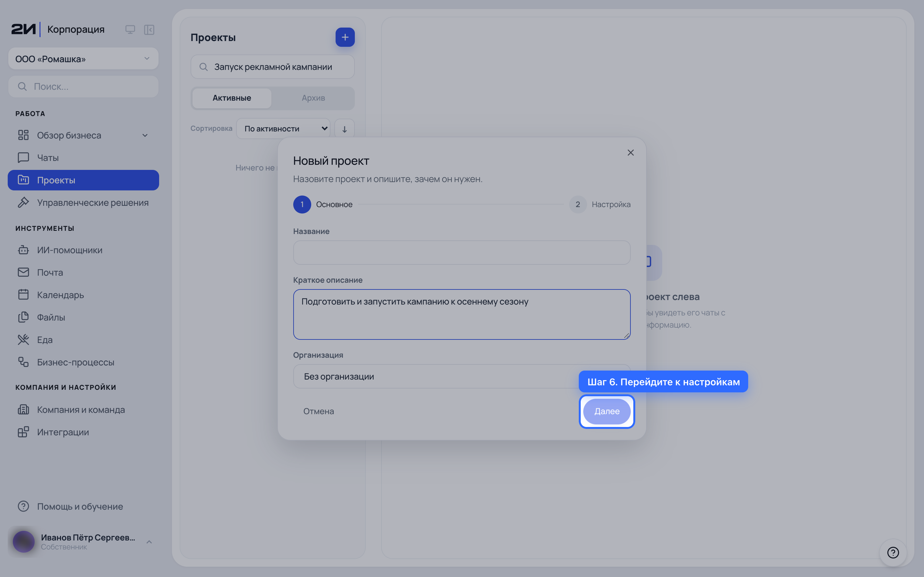
Task: Toggle the sidebar collapse icon
Action: point(149,29)
